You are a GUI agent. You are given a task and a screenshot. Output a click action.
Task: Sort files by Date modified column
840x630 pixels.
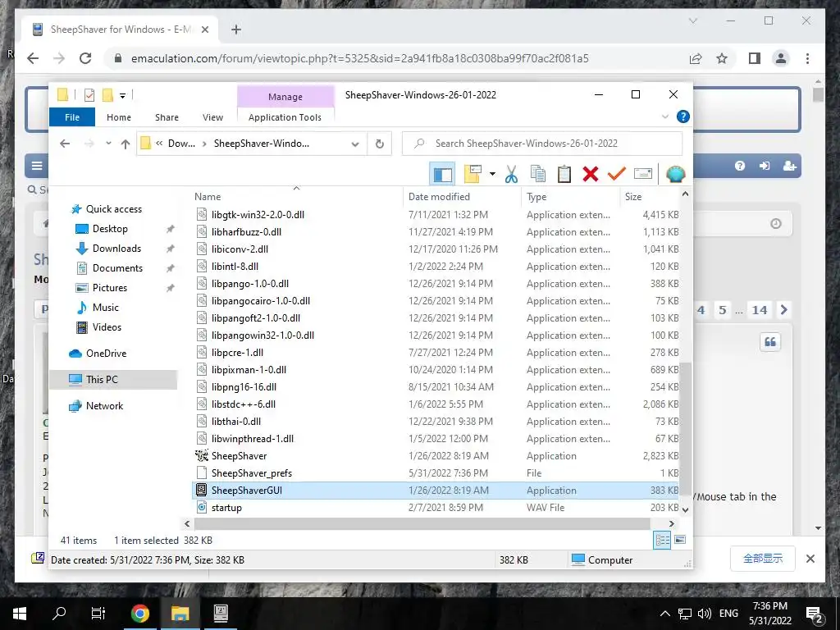[440, 197]
